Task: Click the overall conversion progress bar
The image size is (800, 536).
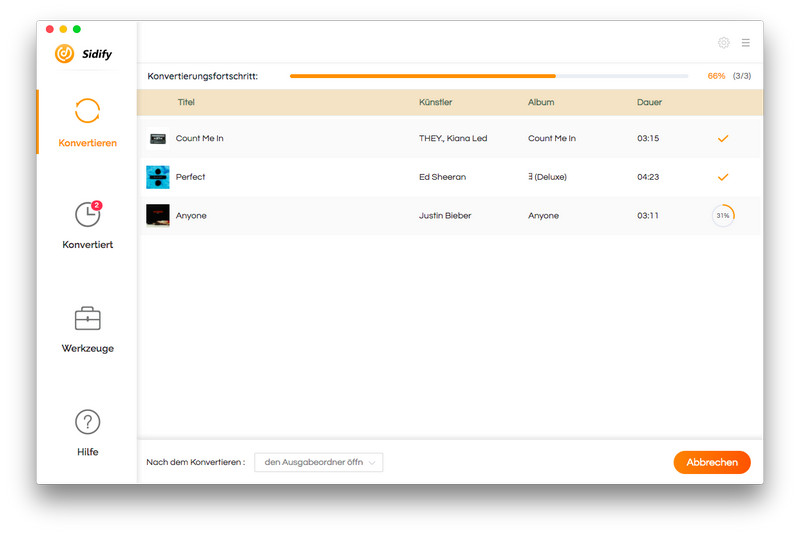Action: tap(489, 76)
